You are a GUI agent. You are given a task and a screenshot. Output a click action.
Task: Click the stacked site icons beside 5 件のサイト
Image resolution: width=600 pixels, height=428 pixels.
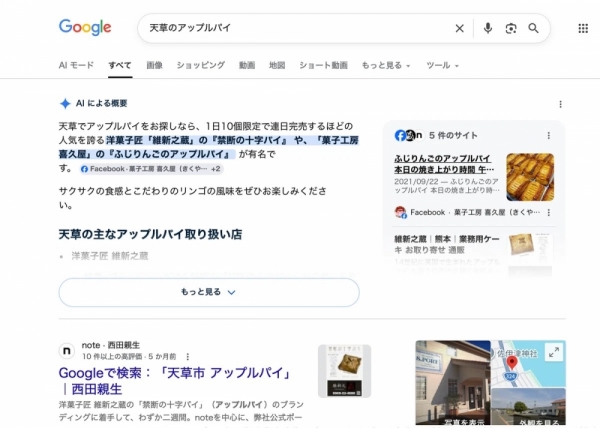tap(409, 135)
